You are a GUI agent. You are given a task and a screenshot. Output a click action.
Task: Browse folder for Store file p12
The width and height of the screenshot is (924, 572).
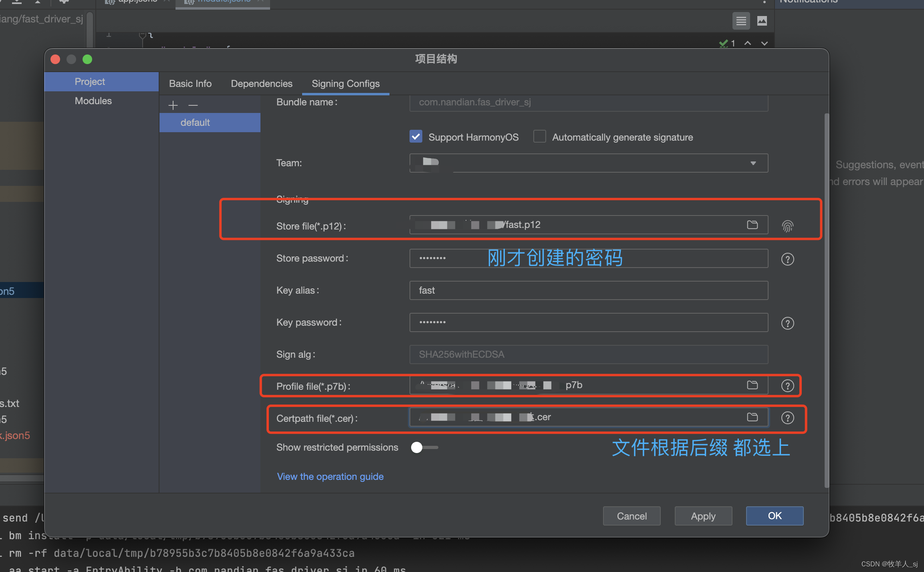pos(752,225)
